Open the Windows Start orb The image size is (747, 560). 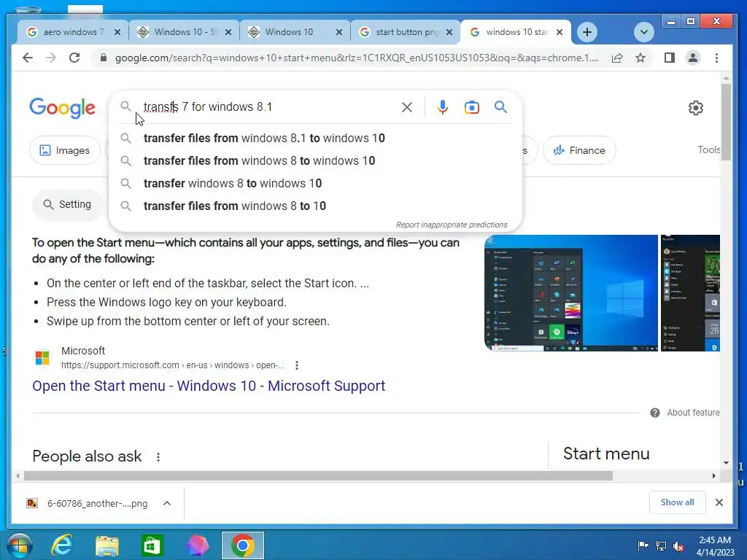pos(19,545)
